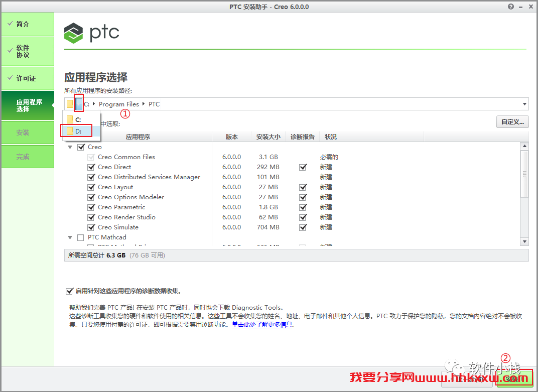The height and width of the screenshot is (392, 538).
Task: Click Program Files path segment
Action: click(119, 104)
